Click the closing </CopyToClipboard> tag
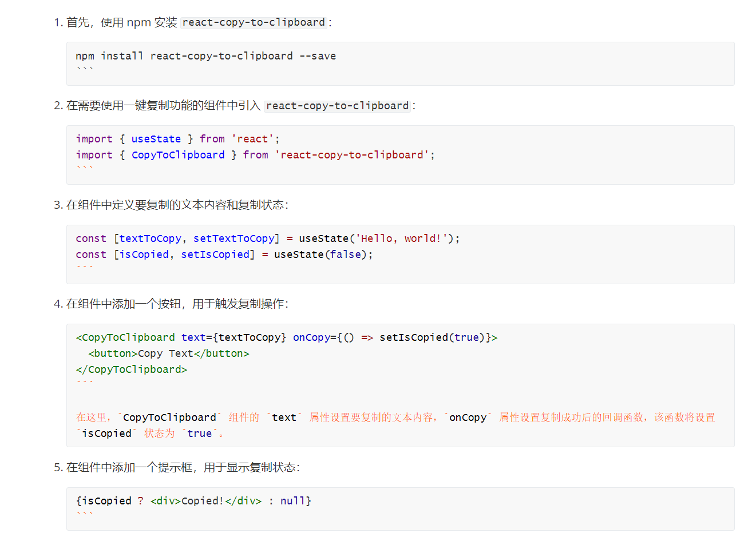 coord(132,369)
